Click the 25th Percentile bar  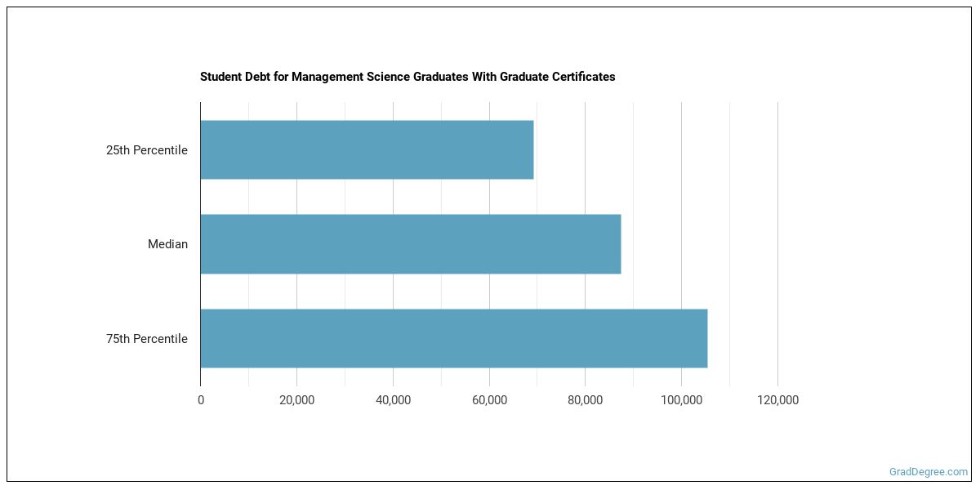(x=367, y=150)
